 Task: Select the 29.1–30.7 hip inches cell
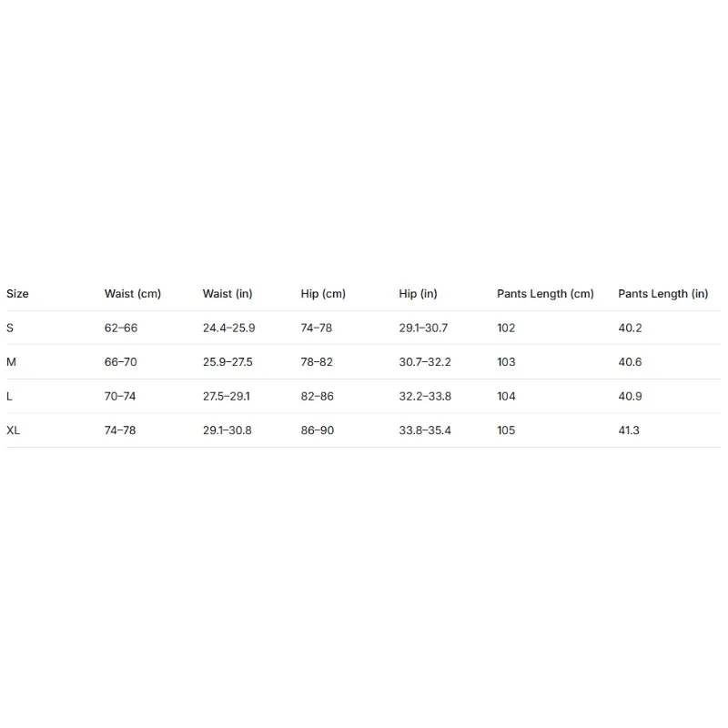[x=423, y=329]
